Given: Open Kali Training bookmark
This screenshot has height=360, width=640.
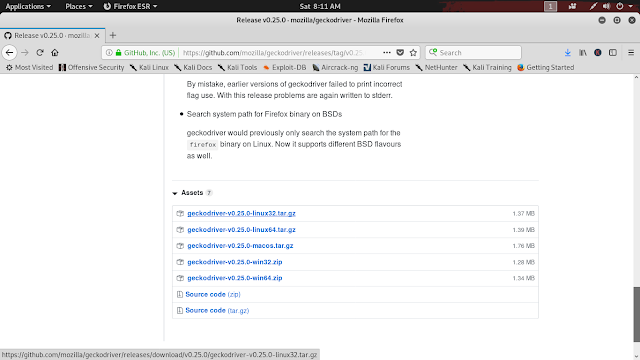Looking at the screenshot, I should click(x=487, y=67).
